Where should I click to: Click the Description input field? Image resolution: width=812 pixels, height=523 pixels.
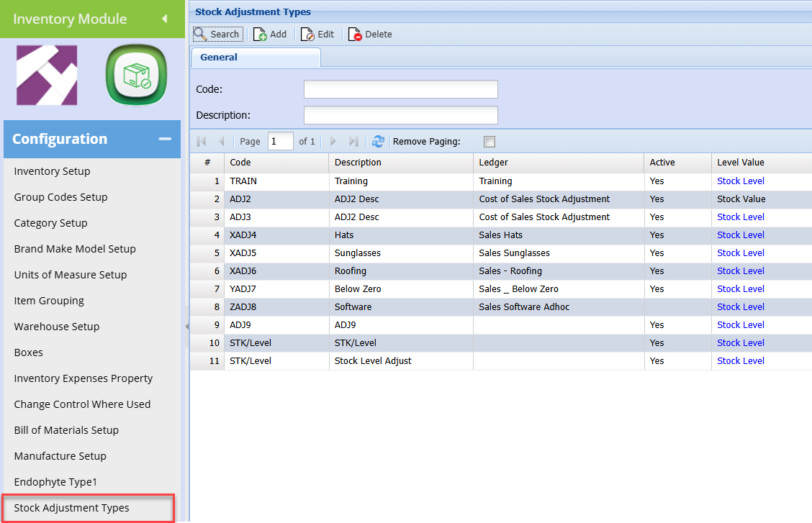point(400,115)
